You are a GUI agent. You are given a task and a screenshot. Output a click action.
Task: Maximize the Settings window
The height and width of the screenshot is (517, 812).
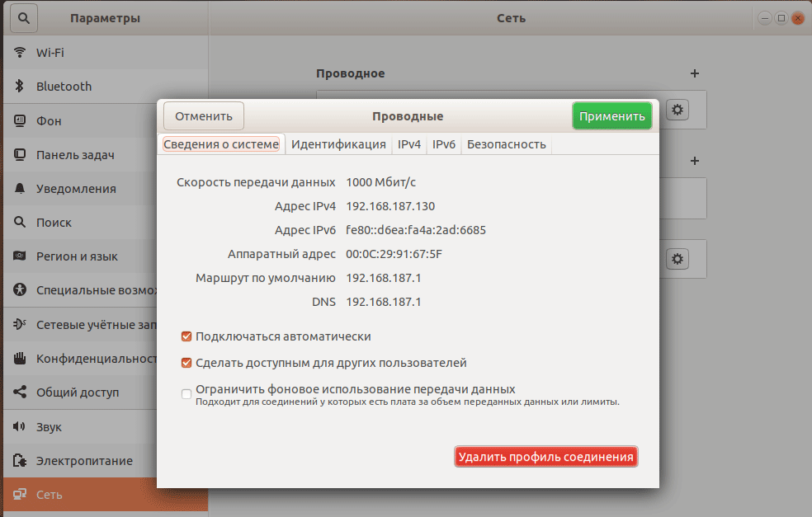coord(781,18)
